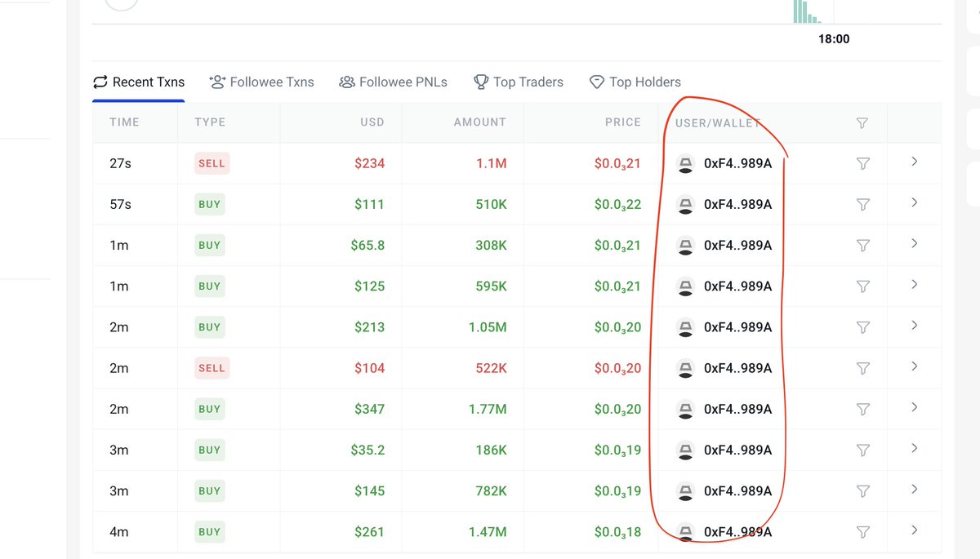Click the BUY badge on the 4m row
The image size is (980, 559).
click(x=209, y=531)
